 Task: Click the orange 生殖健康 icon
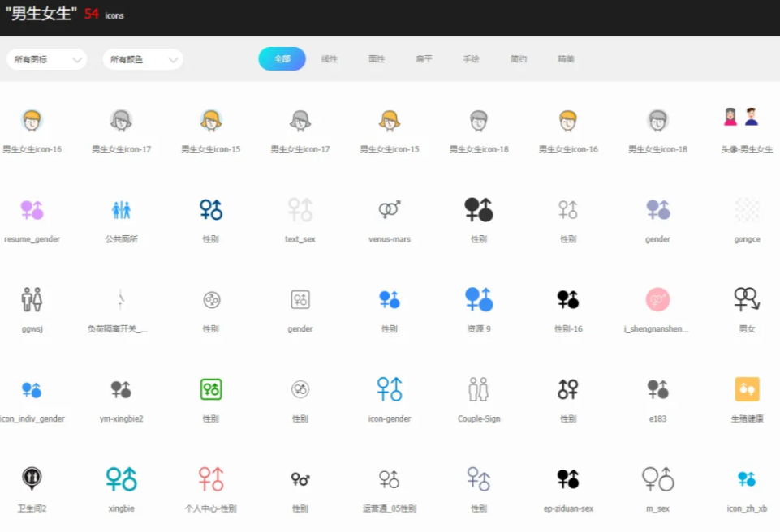[x=747, y=389]
